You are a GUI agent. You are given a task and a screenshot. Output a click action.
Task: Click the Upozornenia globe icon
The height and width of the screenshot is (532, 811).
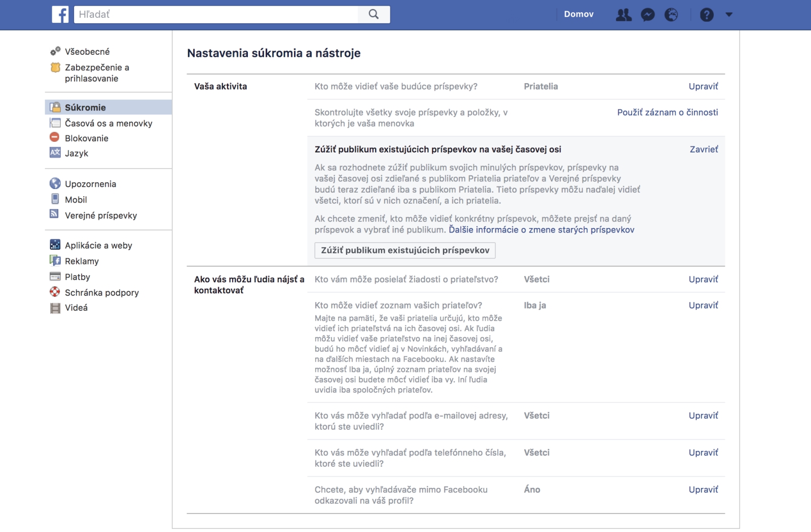click(55, 183)
